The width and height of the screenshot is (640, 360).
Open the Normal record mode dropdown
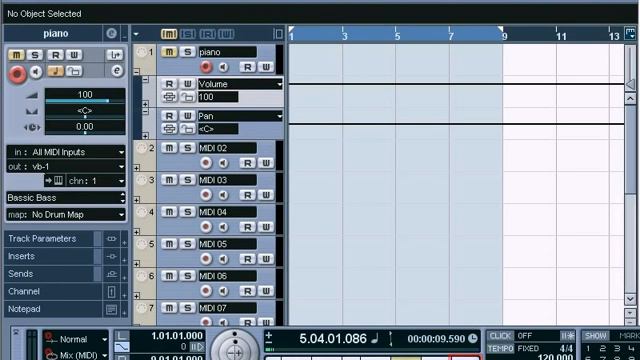77,339
